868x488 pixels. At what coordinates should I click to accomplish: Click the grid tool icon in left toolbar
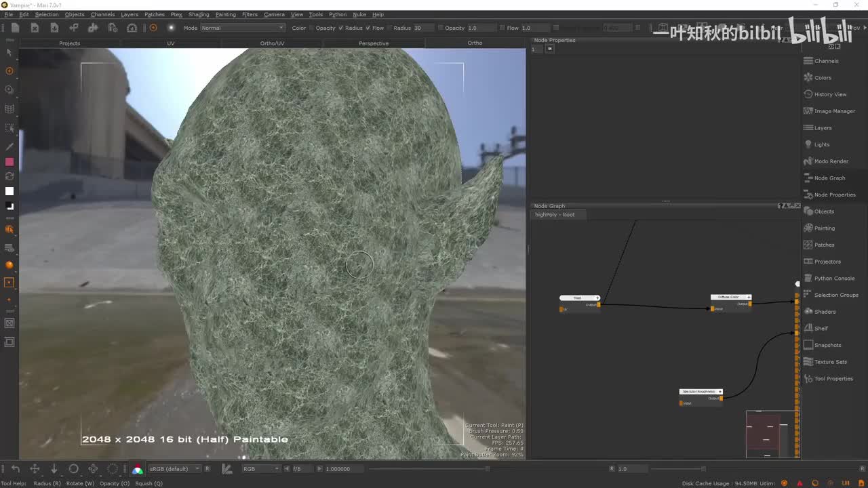(x=9, y=108)
